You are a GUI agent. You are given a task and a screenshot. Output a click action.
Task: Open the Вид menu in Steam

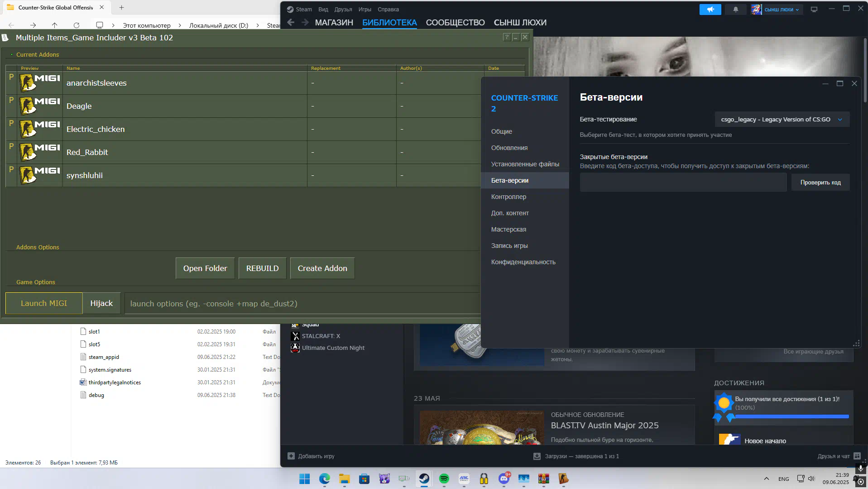[323, 9]
